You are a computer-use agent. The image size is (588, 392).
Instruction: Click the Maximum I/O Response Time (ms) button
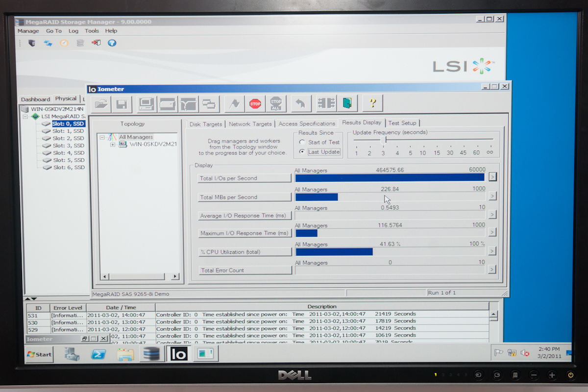tap(245, 233)
